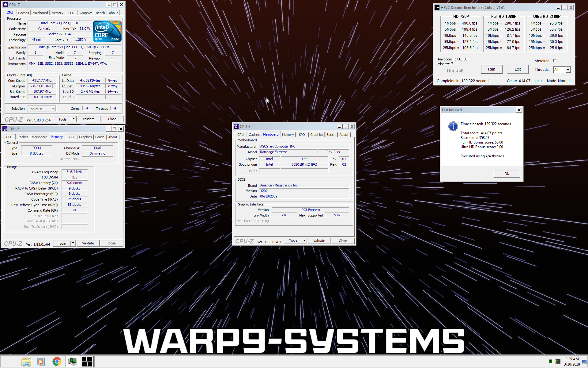Click Close button in Mainboard window

click(x=343, y=241)
